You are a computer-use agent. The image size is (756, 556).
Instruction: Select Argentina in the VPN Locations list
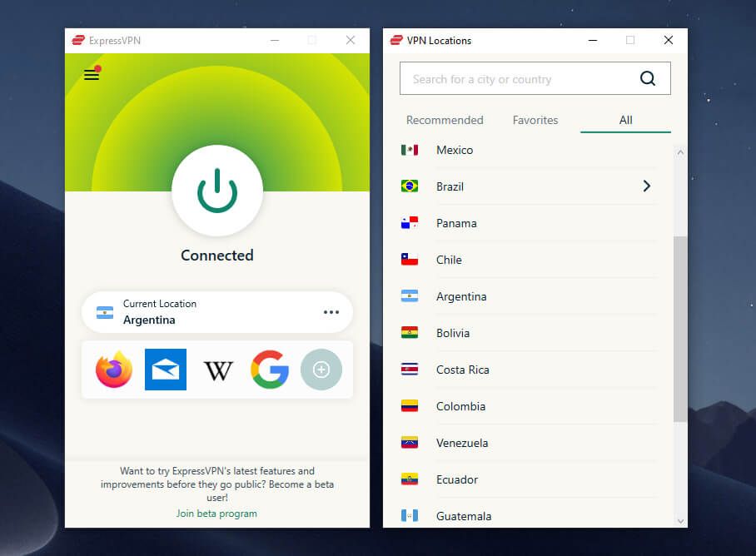[529, 296]
